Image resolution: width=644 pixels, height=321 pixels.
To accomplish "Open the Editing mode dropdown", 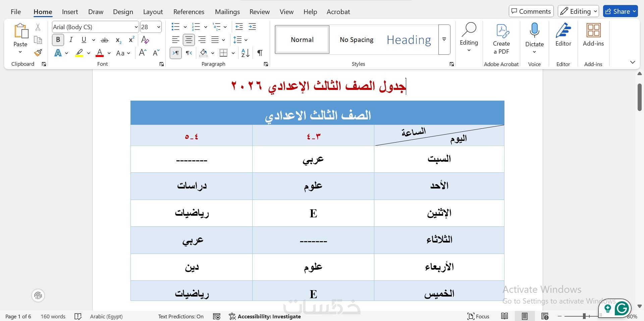I will pyautogui.click(x=578, y=11).
